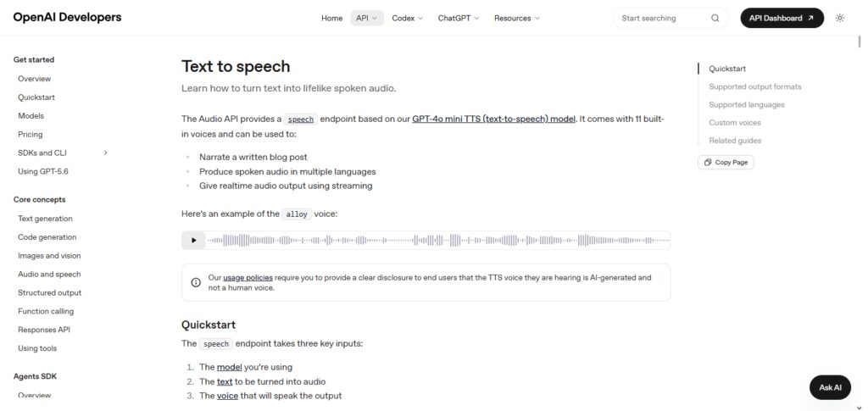868x411 pixels.
Task: Click the search magnifier icon
Action: click(x=715, y=19)
